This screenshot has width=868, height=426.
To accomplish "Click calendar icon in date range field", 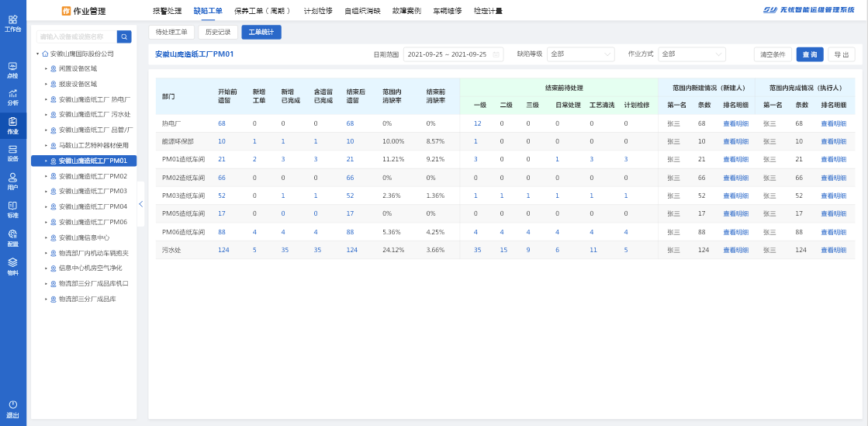I will 496,54.
